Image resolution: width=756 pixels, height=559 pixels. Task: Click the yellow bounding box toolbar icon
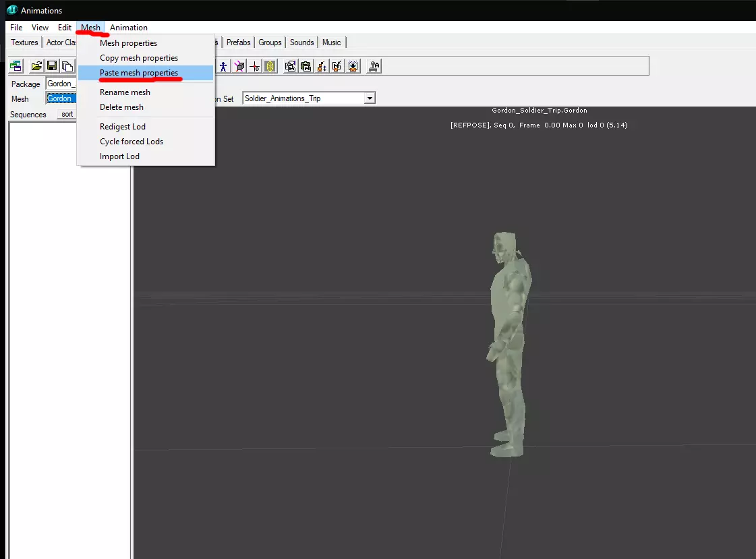coord(270,66)
